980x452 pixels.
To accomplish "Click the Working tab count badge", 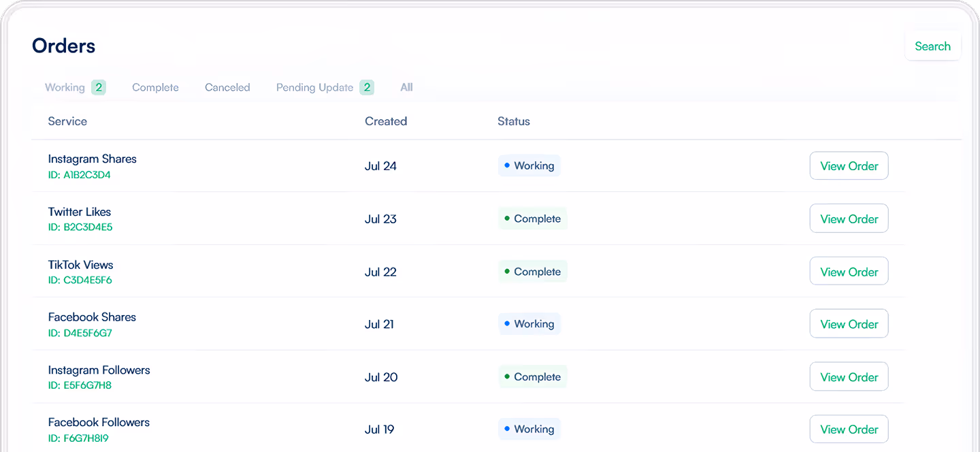I will (99, 87).
